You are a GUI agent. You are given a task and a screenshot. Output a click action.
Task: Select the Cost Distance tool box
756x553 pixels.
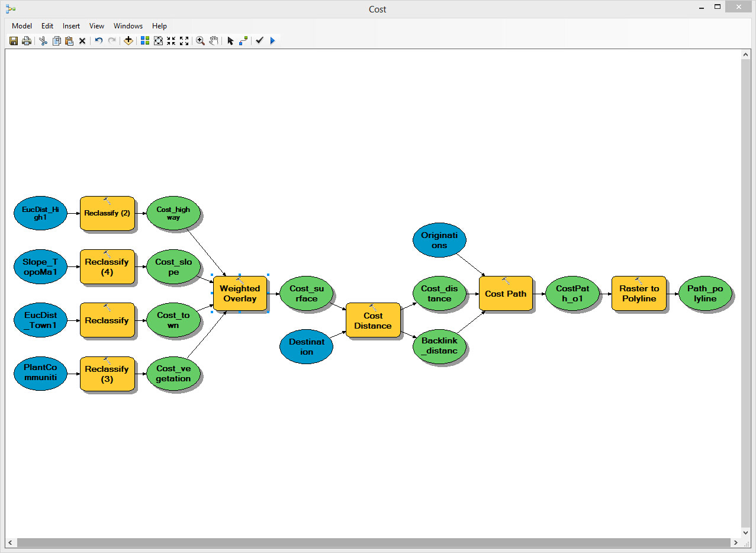[373, 320]
